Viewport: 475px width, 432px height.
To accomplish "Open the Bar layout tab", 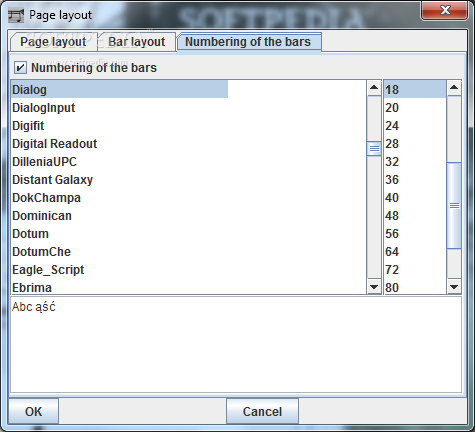I will (137, 42).
